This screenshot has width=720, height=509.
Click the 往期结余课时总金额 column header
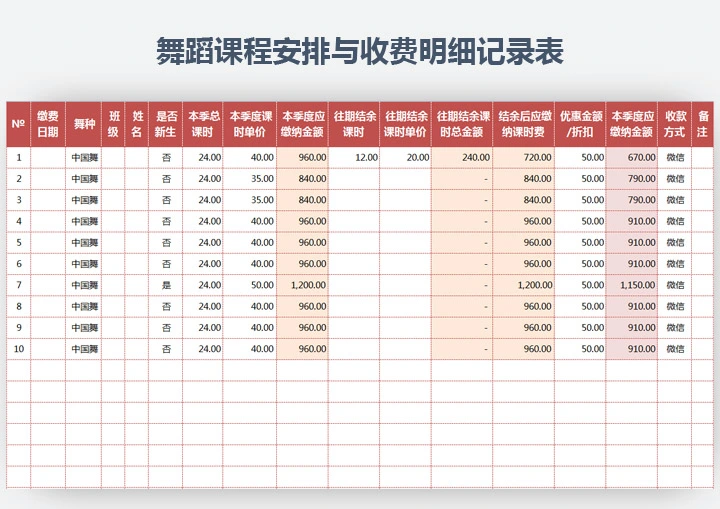click(x=462, y=124)
